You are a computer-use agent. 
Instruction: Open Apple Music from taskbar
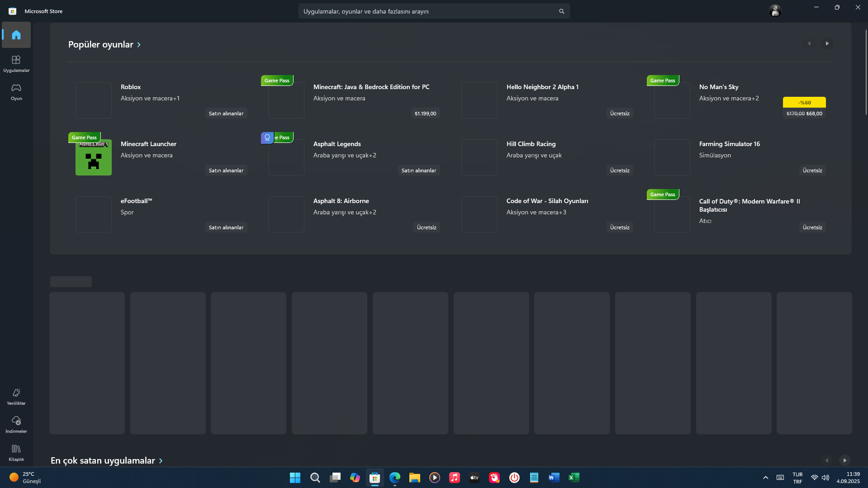tap(455, 478)
